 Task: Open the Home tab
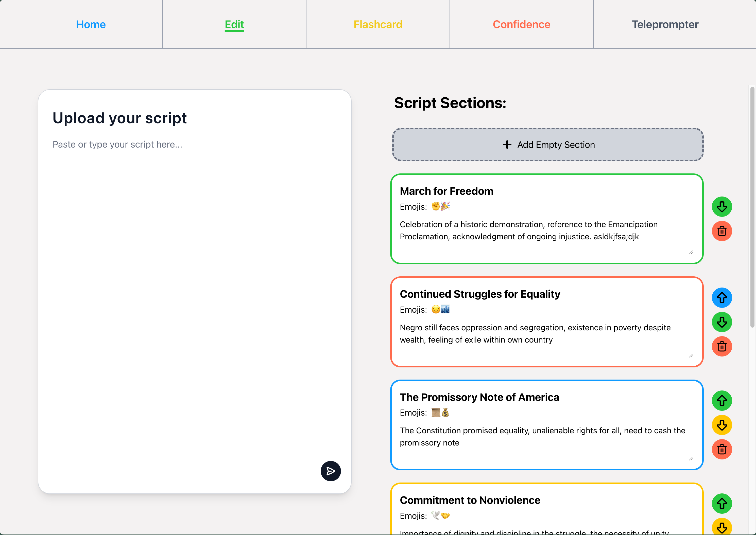coord(91,24)
